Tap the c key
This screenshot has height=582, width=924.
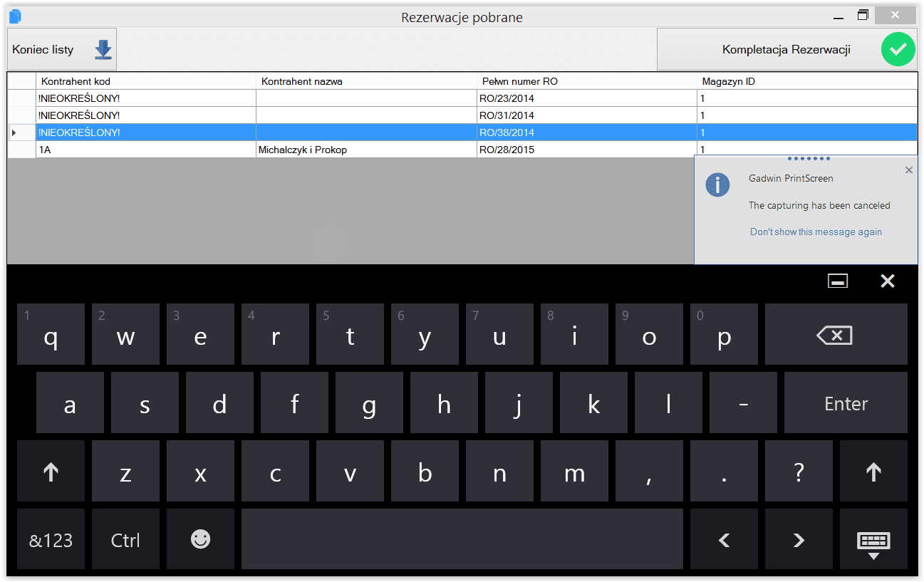[x=275, y=471]
